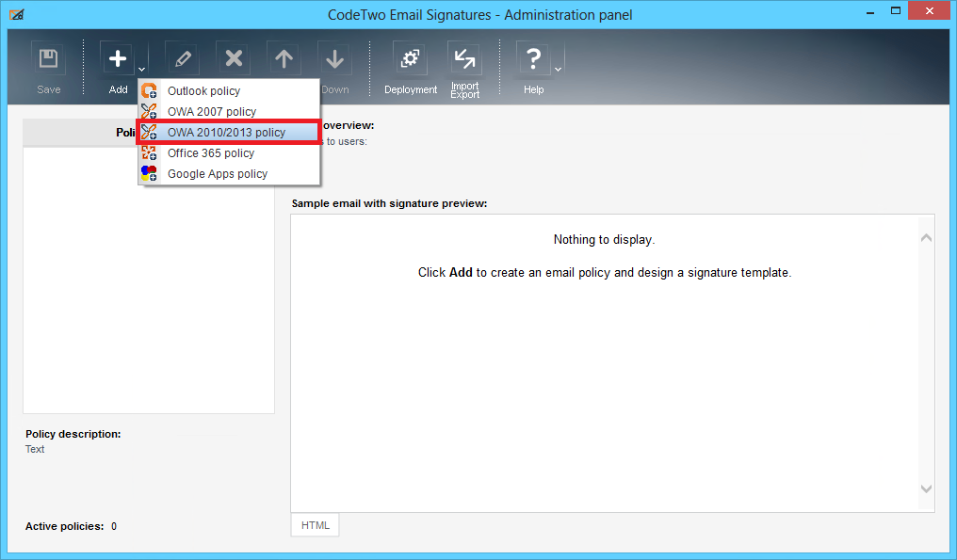Expand the Add dropdown arrow
The width and height of the screenshot is (957, 560).
[141, 70]
